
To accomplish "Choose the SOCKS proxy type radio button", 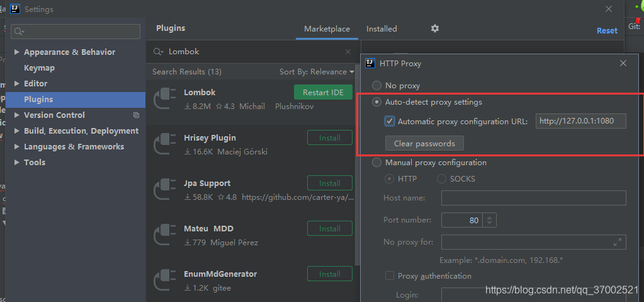I will [441, 179].
